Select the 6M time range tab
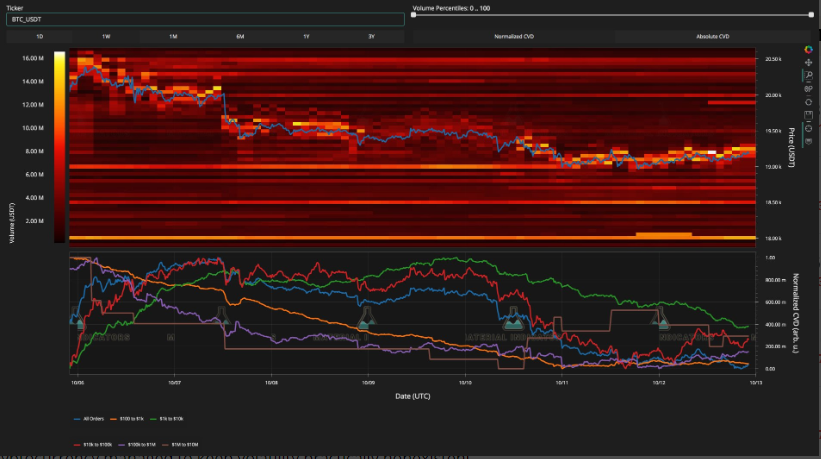The height and width of the screenshot is (459, 821). tap(240, 37)
